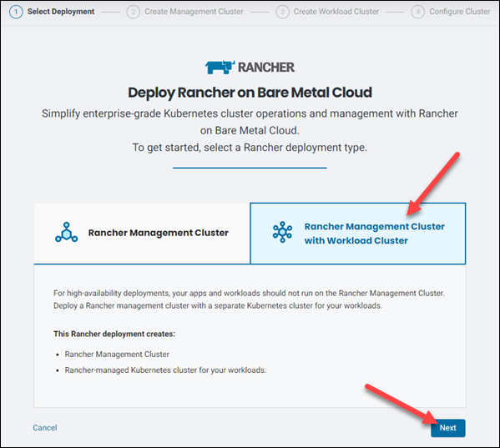This screenshot has width=500, height=448.
Task: Click bullet 'Rancher-managed Kubernetes cluster for your workloads.'
Action: coord(165,370)
